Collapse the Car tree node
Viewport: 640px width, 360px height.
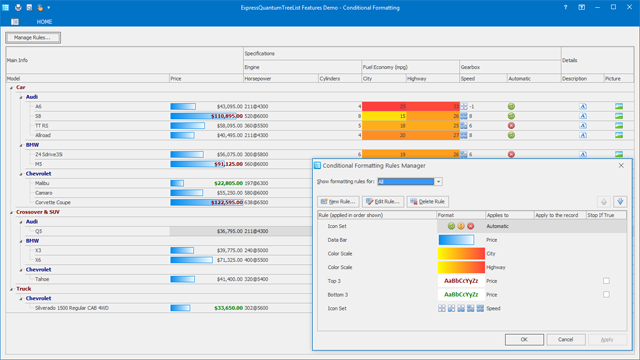point(11,87)
